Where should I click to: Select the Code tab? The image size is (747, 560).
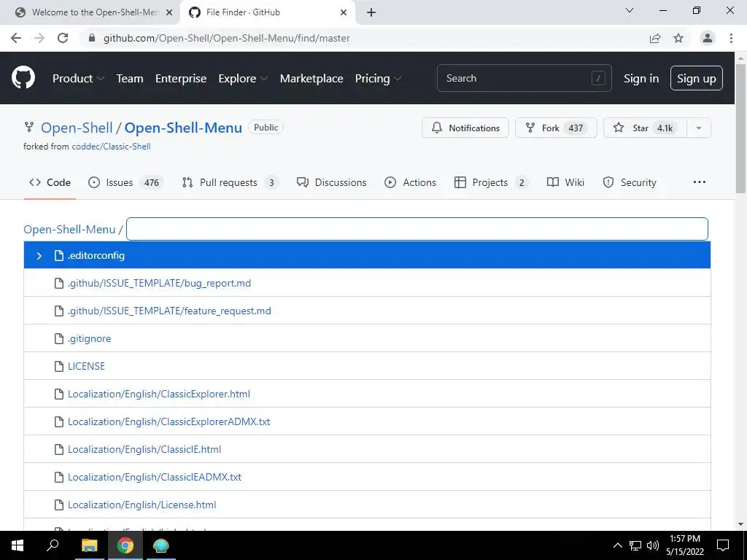tap(50, 182)
